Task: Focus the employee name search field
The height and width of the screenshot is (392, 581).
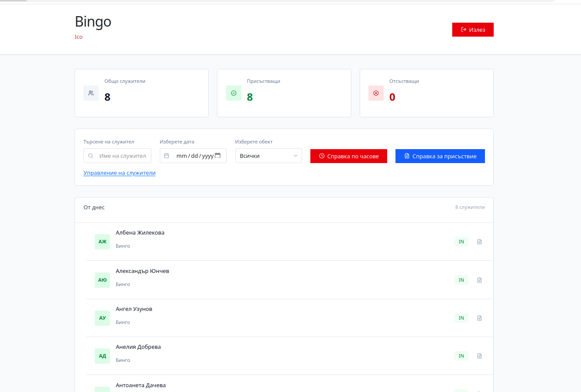Action: tap(117, 156)
